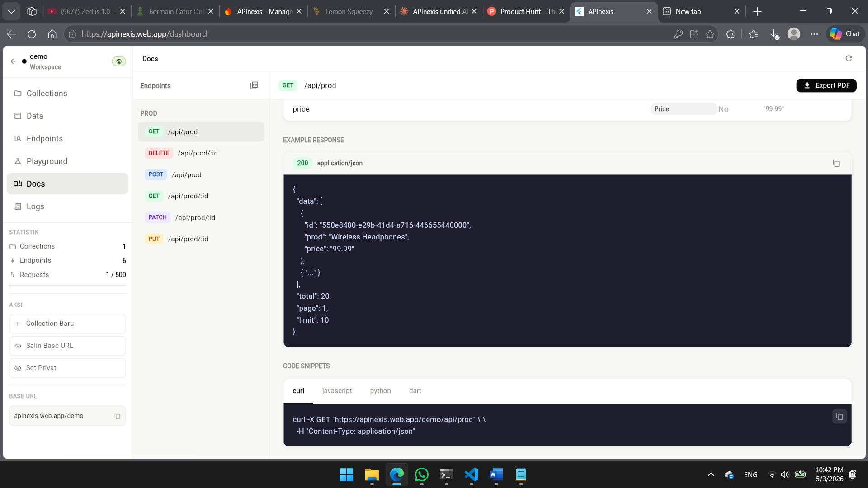
Task: Click the Collection Baru button
Action: point(67,324)
